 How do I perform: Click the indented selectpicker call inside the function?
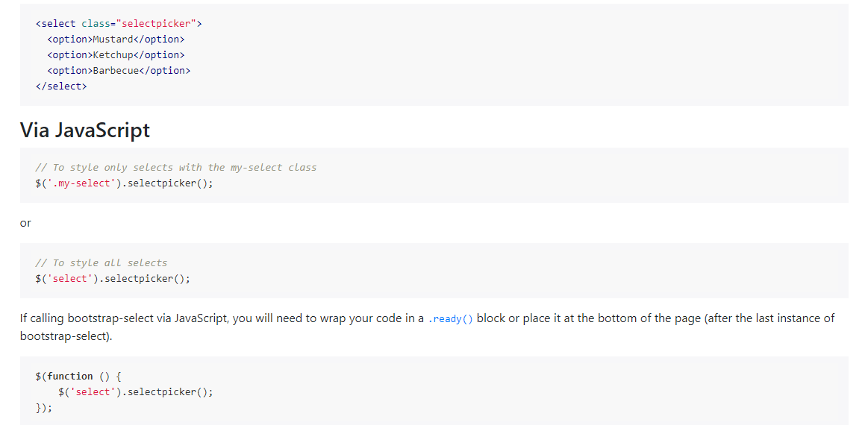pos(135,391)
